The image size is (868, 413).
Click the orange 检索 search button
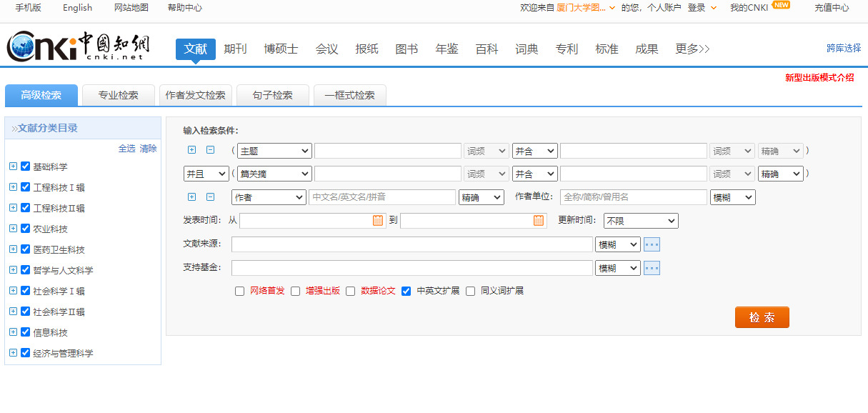coord(762,317)
